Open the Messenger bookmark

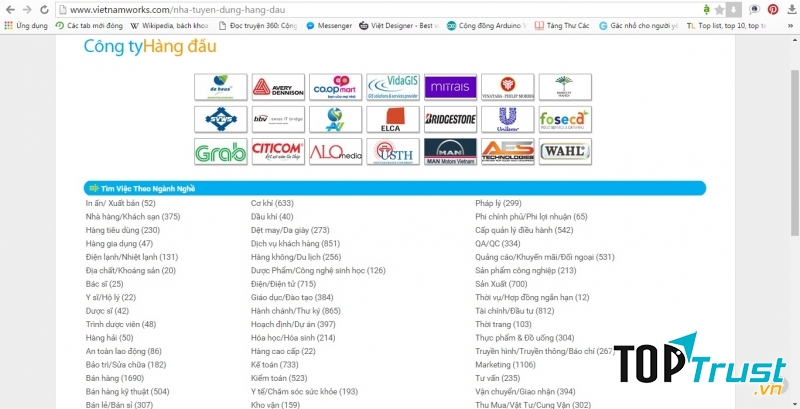(329, 25)
